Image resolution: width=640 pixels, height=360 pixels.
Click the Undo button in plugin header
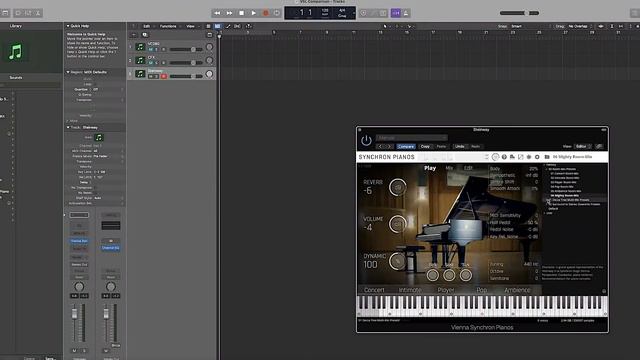point(460,146)
